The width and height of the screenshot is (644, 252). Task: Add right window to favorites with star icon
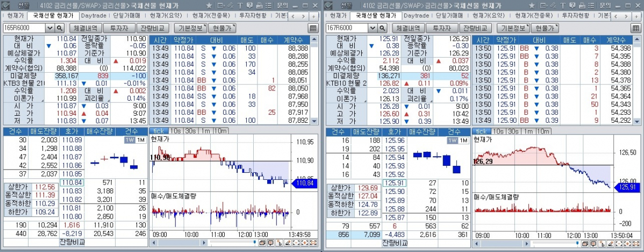click(x=532, y=6)
